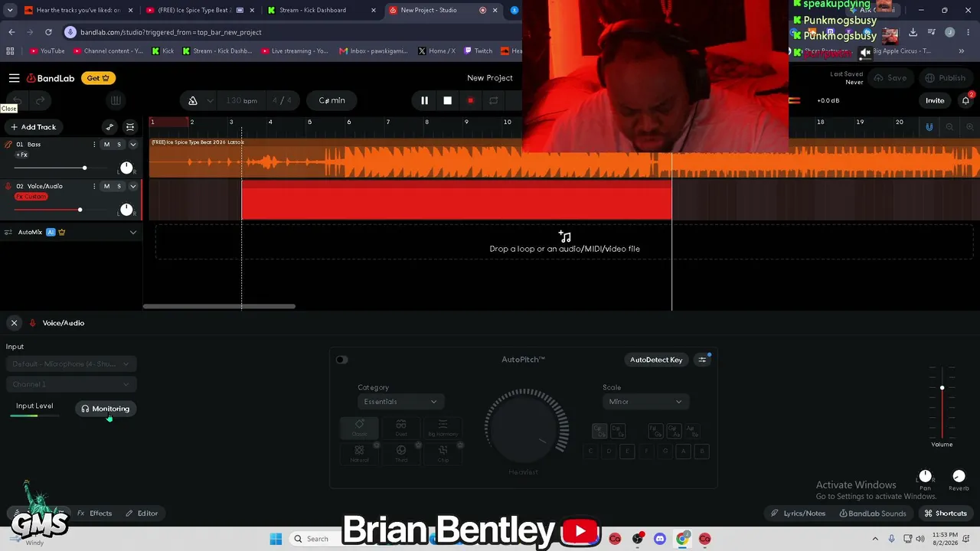
Task: Click the Add Track button
Action: (33, 127)
